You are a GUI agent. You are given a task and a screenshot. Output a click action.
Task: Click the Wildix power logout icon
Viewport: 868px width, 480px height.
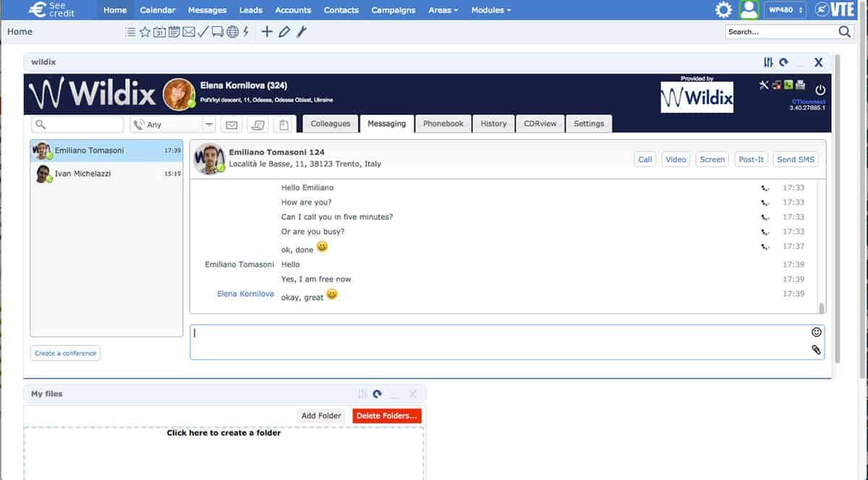click(x=820, y=90)
